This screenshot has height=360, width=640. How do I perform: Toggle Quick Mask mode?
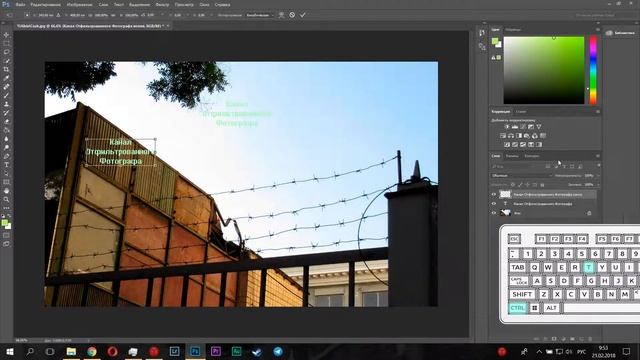click(x=6, y=236)
